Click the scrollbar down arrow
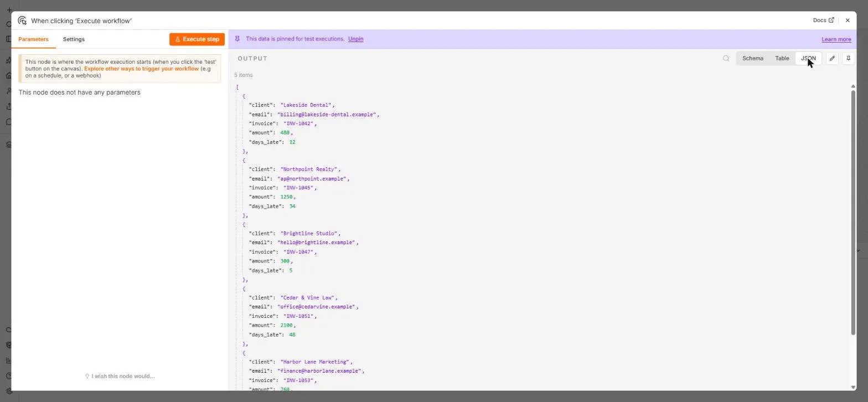Image resolution: width=868 pixels, height=402 pixels. 853,387
